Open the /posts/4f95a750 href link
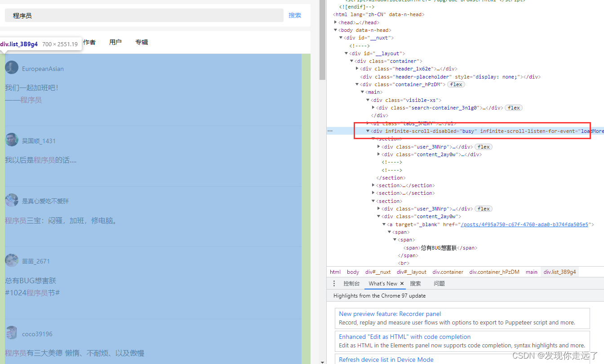Screen dimensions: 604x364 [x=524, y=224]
